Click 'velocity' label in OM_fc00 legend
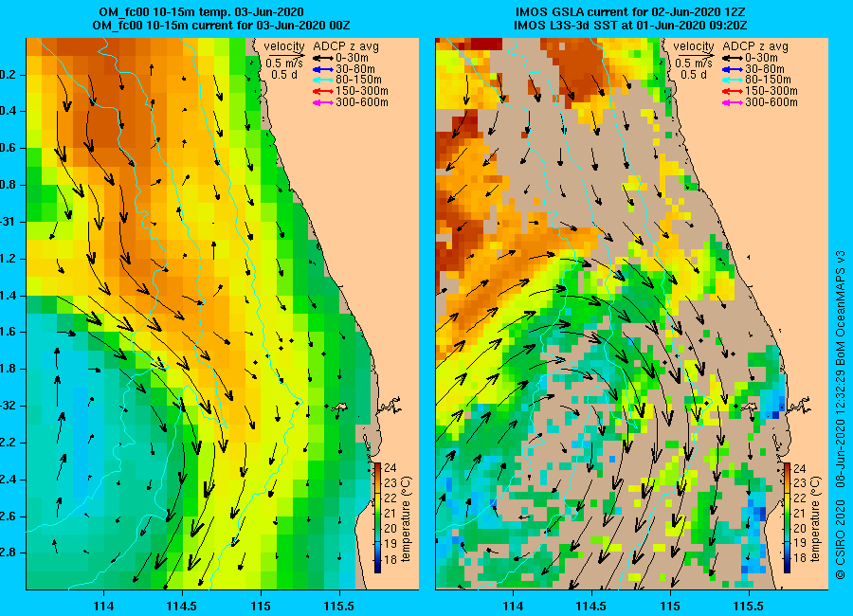This screenshot has height=616, width=853. pos(284,46)
